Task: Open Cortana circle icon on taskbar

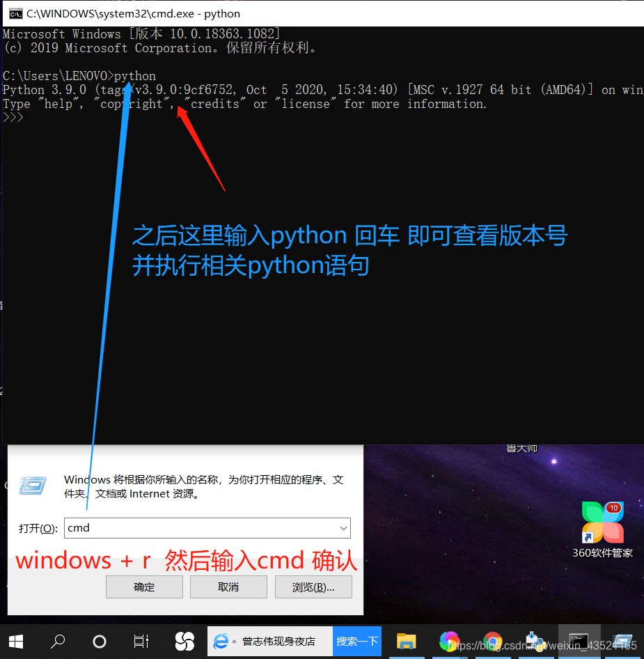Action: (x=100, y=642)
